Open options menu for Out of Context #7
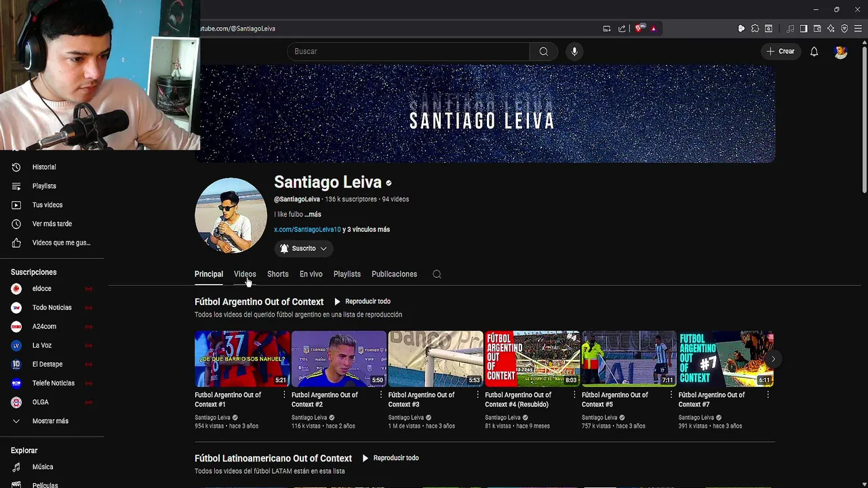868x488 pixels. (768, 394)
